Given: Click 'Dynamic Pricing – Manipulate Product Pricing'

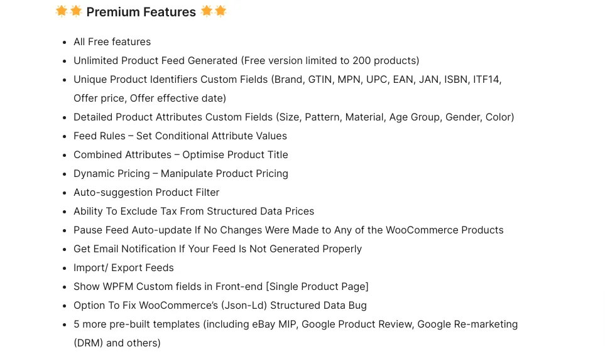Looking at the screenshot, I should pos(180,173).
